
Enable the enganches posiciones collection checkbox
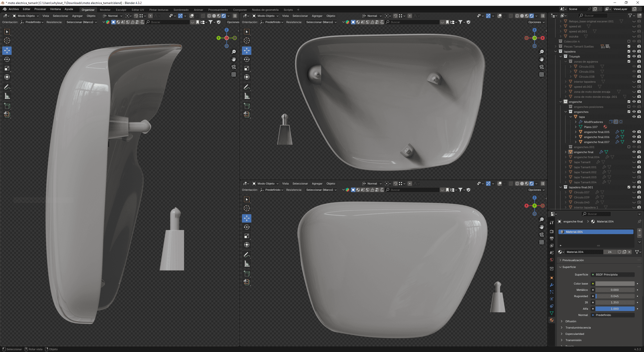(629, 107)
